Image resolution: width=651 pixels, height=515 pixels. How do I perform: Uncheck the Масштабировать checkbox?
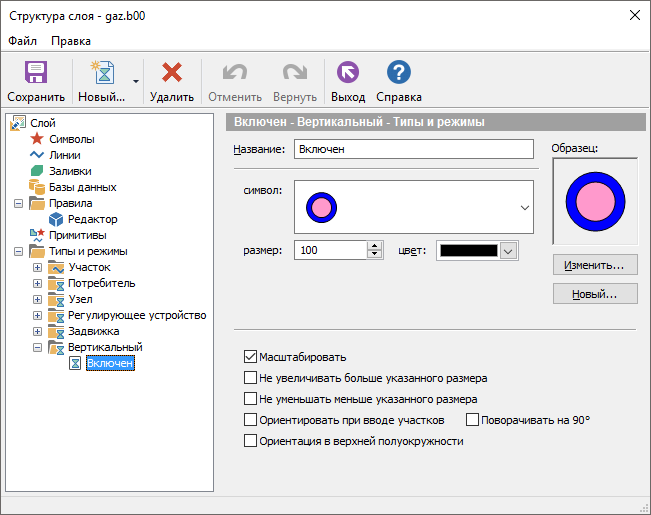[x=250, y=357]
